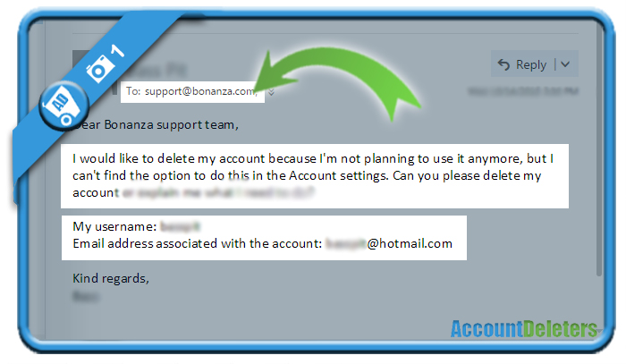Image resolution: width=626 pixels, height=364 pixels.
Task: Click the blurred signature name
Action: [86, 296]
